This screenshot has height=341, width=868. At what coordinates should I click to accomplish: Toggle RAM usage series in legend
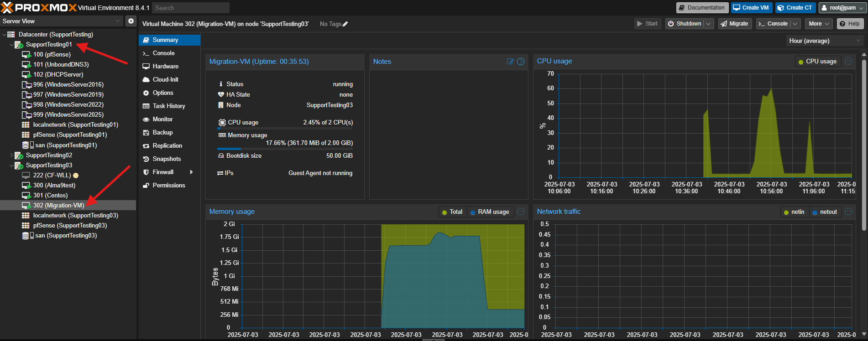point(490,212)
